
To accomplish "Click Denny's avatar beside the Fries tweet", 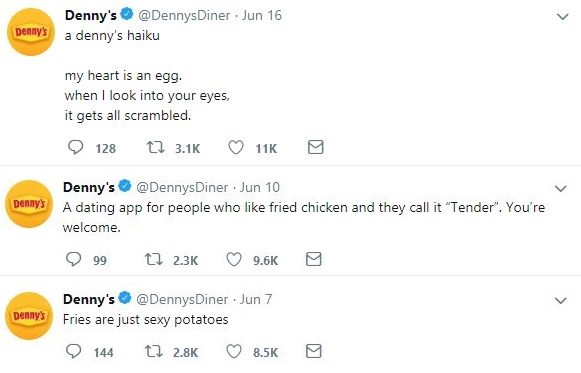I will [29, 316].
